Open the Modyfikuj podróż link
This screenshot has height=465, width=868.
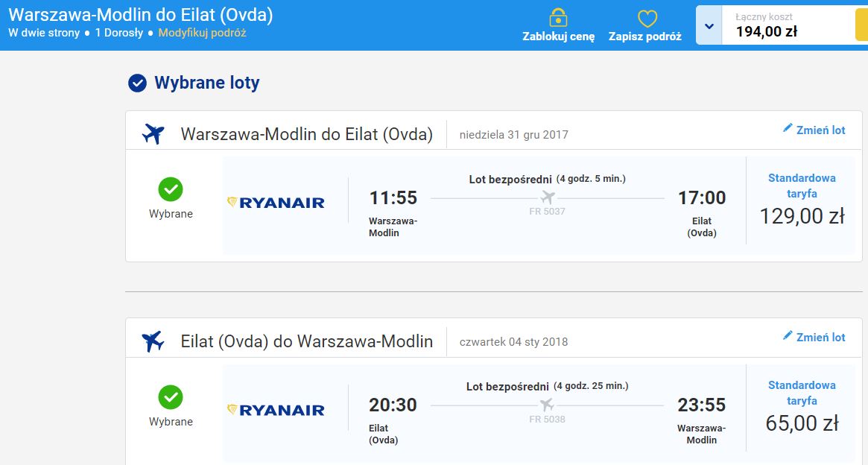tap(202, 33)
